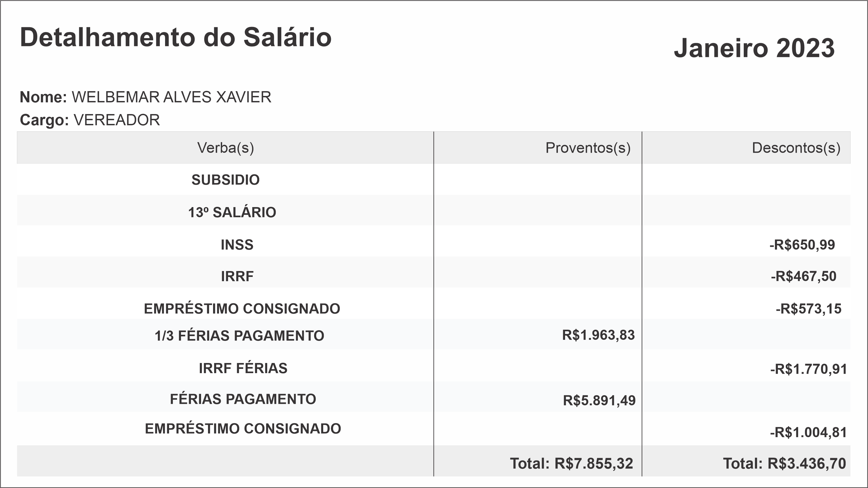Click the Proventos(s) column header
This screenshot has height=488, width=868.
click(588, 148)
